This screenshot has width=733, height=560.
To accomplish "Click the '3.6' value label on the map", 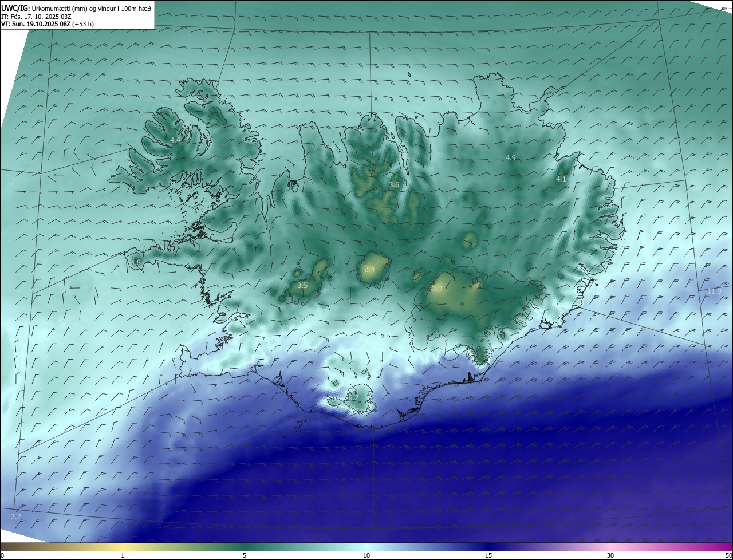I will 394,185.
